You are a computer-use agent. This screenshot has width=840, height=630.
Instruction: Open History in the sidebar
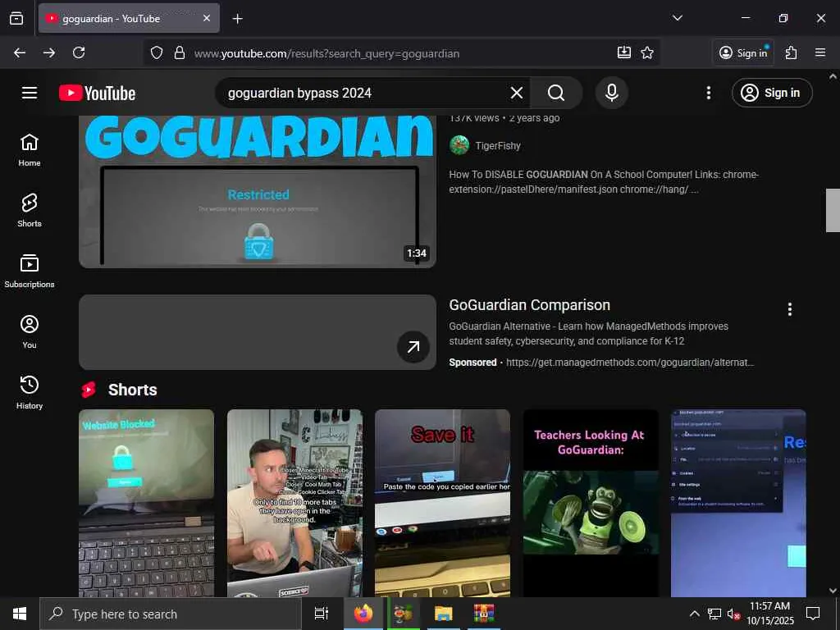pyautogui.click(x=30, y=391)
